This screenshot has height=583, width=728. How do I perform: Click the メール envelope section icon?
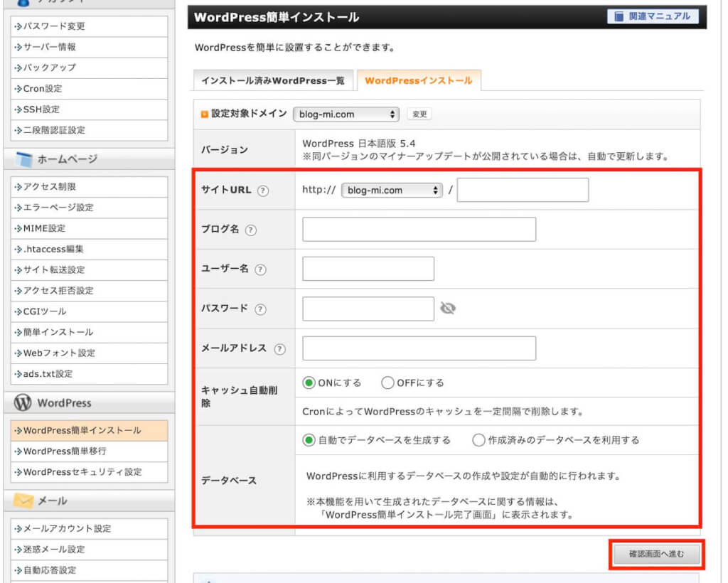coord(23,501)
